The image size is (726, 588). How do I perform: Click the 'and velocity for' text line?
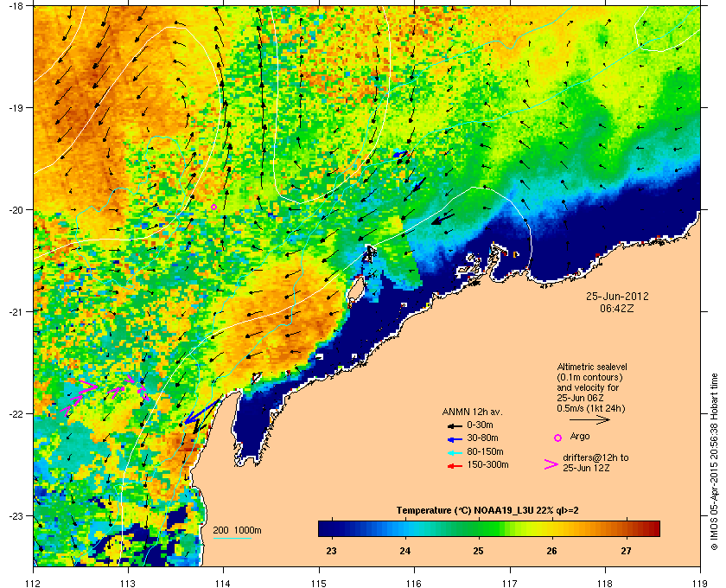click(x=588, y=387)
